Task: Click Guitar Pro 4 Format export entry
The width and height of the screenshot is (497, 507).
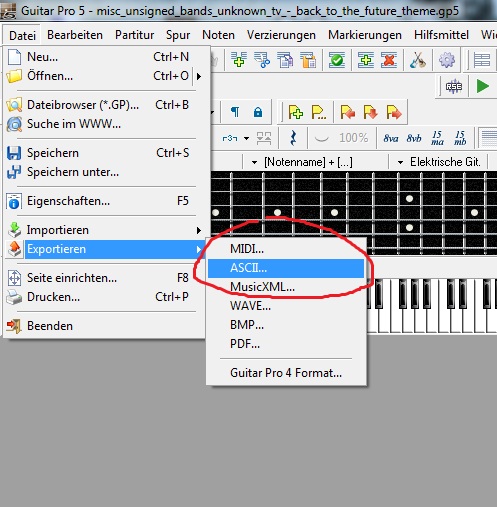Action: click(x=286, y=373)
